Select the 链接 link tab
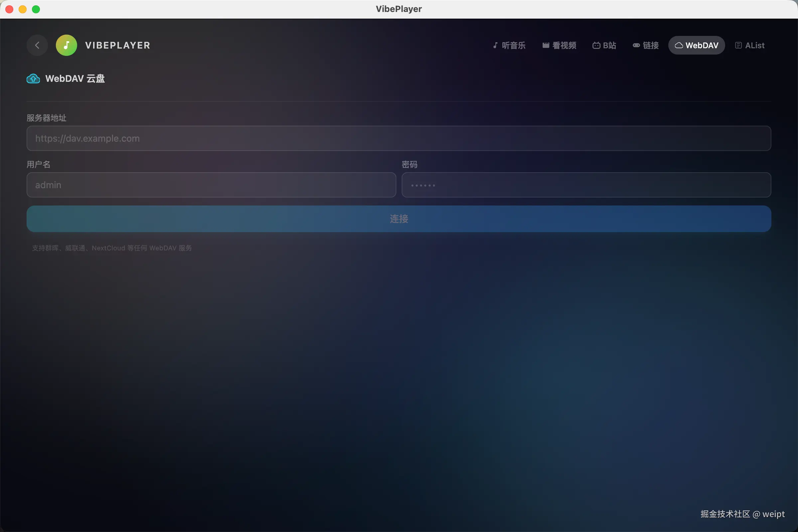 646,45
